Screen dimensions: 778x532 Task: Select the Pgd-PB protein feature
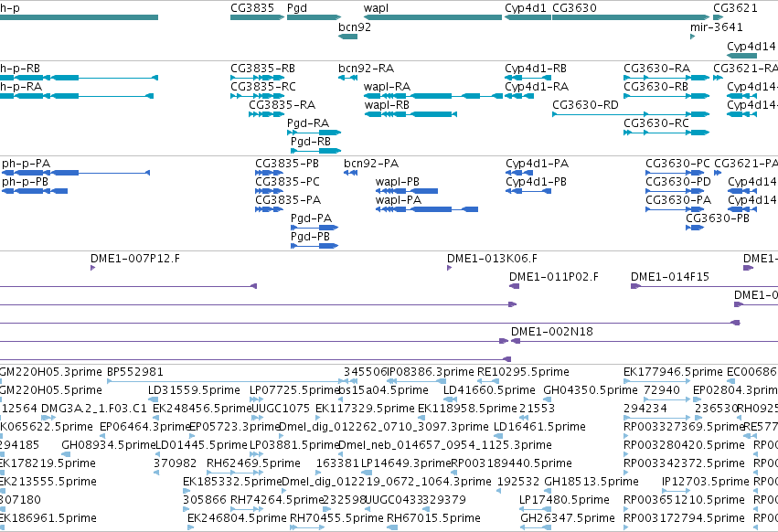(314, 246)
